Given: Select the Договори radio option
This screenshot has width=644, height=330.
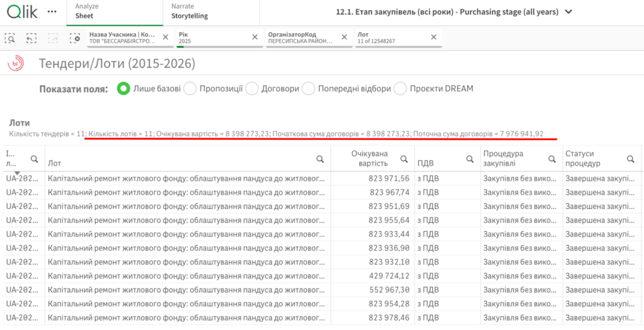Looking at the screenshot, I should click(252, 89).
